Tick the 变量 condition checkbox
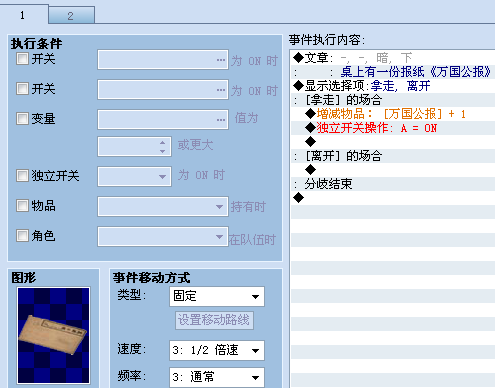495x388 pixels. pyautogui.click(x=22, y=118)
